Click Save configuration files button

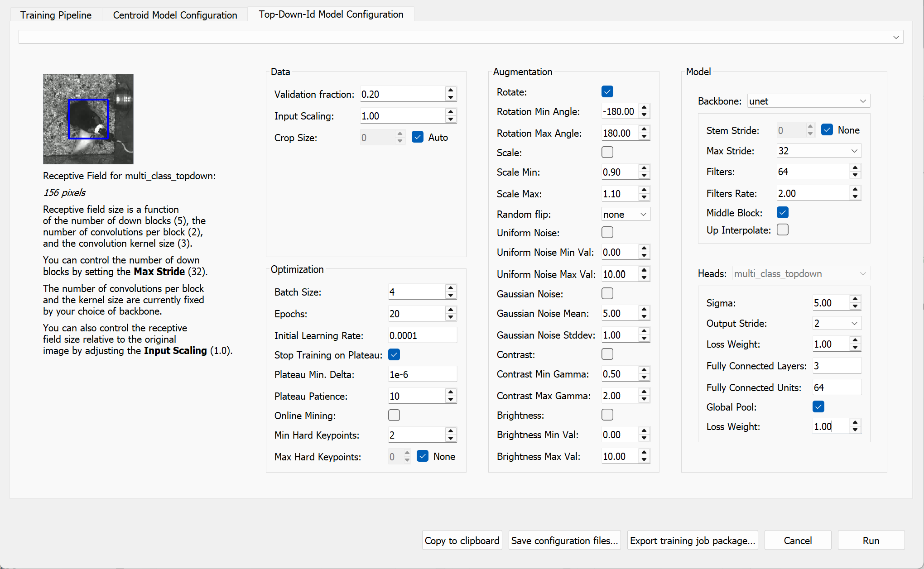564,540
